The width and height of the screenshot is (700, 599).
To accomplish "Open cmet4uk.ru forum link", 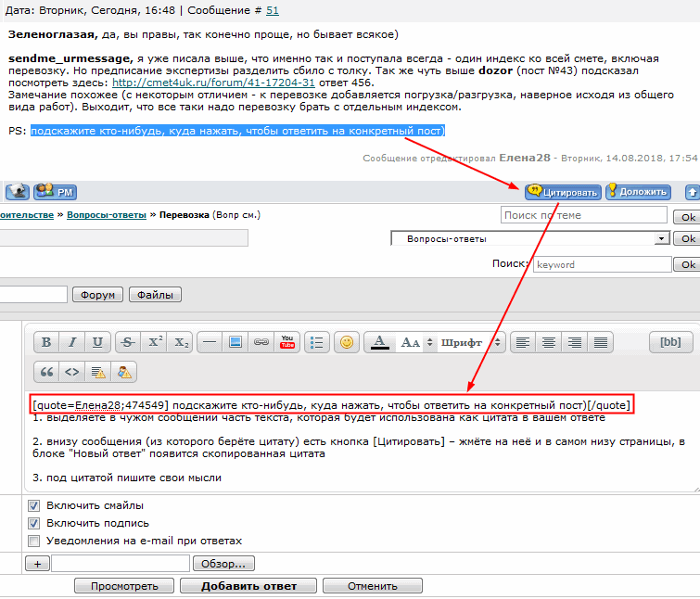I will [x=213, y=83].
